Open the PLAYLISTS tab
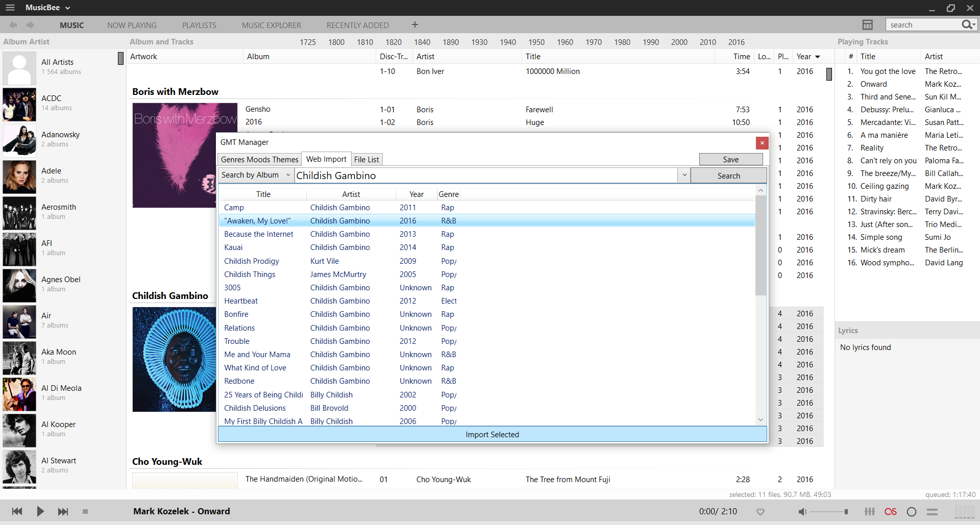Screen dimensions: 980x525 199,25
